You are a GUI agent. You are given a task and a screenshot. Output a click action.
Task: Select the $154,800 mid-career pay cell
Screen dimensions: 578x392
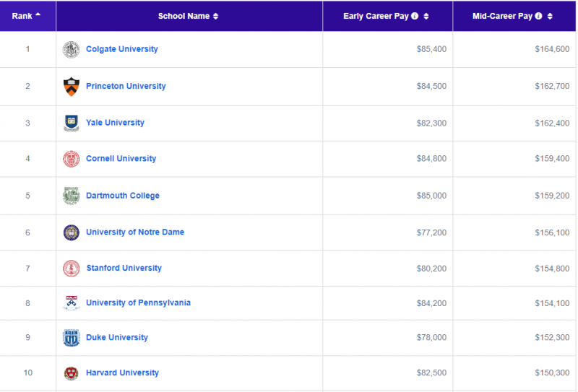(514, 269)
